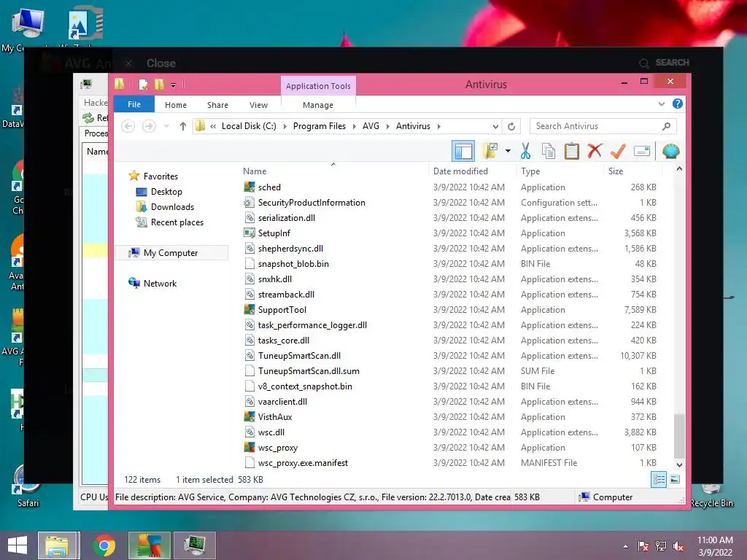Select the SupportTool application icon

tap(249, 309)
